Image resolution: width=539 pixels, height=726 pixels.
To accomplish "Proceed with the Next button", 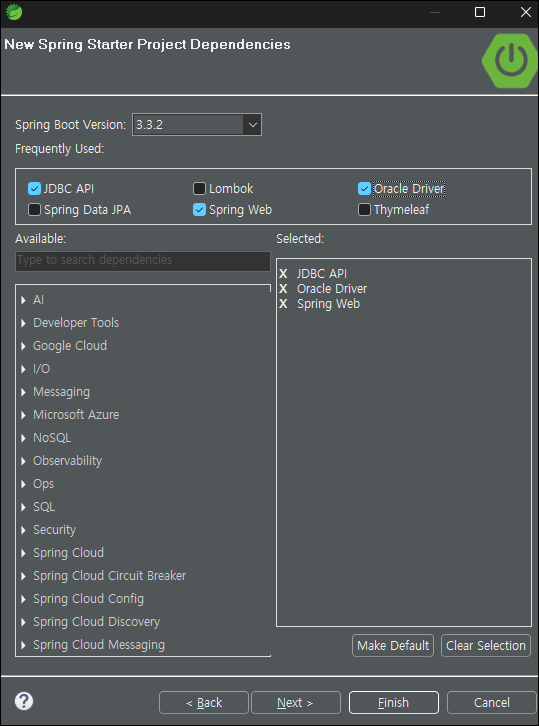I will [x=295, y=702].
